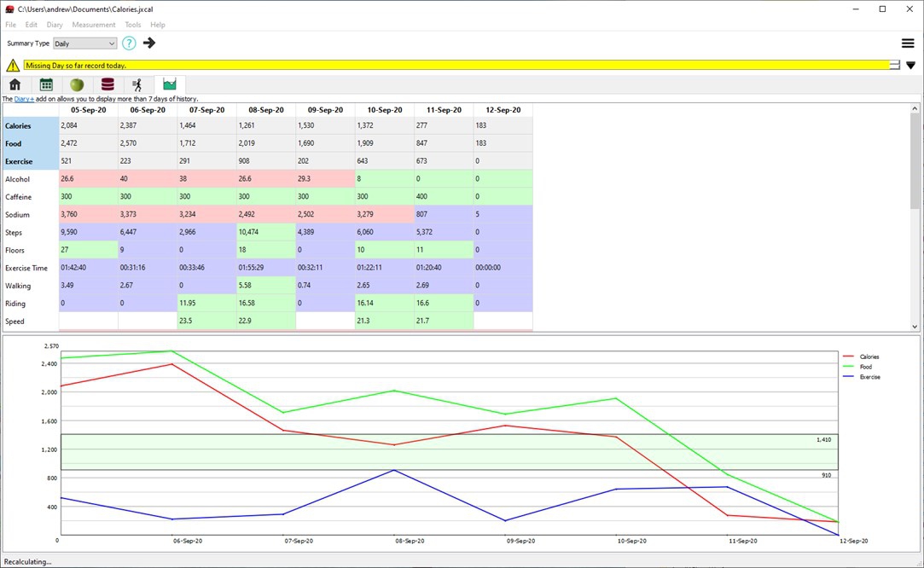
Task: Open the green apple food tab
Action: [x=77, y=84]
